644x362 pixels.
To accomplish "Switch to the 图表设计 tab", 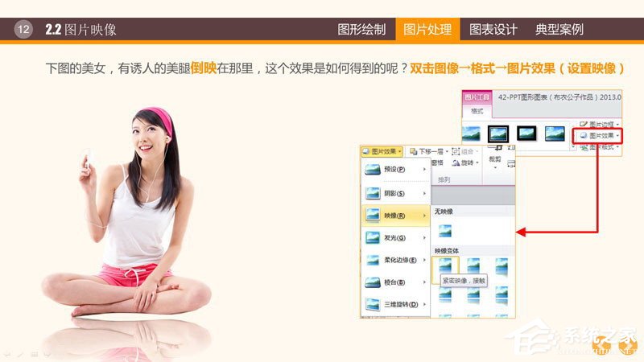I will point(493,30).
